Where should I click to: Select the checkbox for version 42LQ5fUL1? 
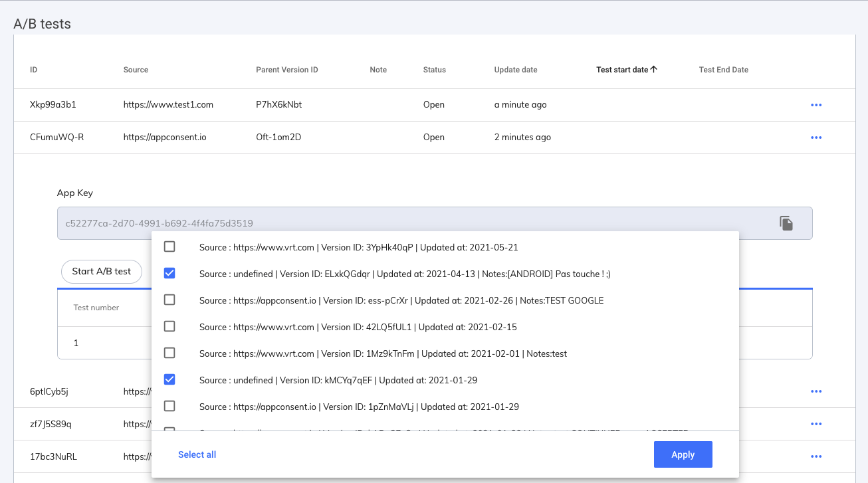click(x=169, y=327)
